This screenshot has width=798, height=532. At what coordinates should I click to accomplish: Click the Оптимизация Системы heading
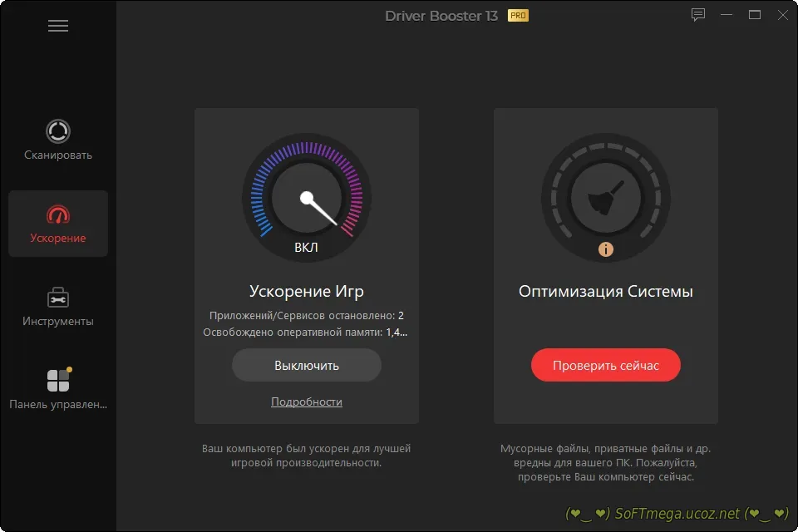coord(606,292)
